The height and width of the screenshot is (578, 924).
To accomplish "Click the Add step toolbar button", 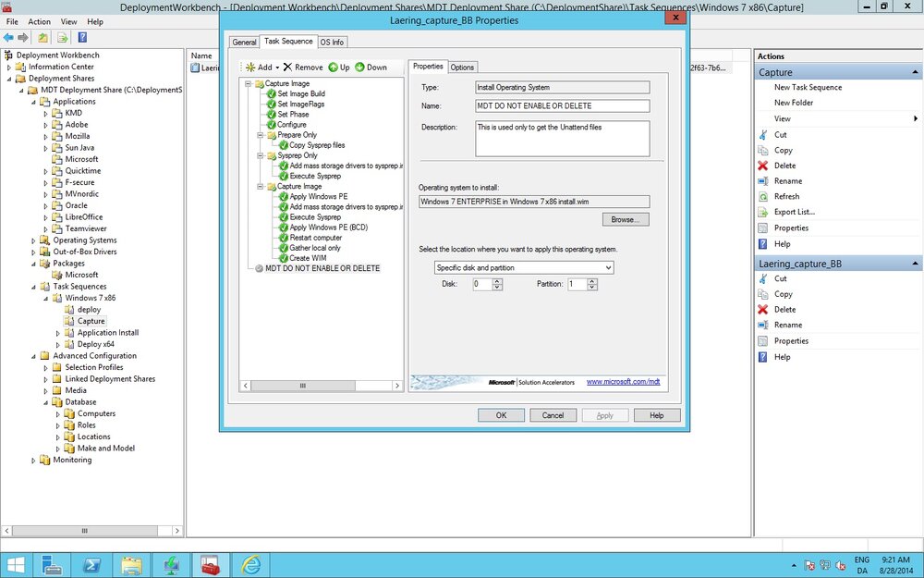I will (x=260, y=68).
